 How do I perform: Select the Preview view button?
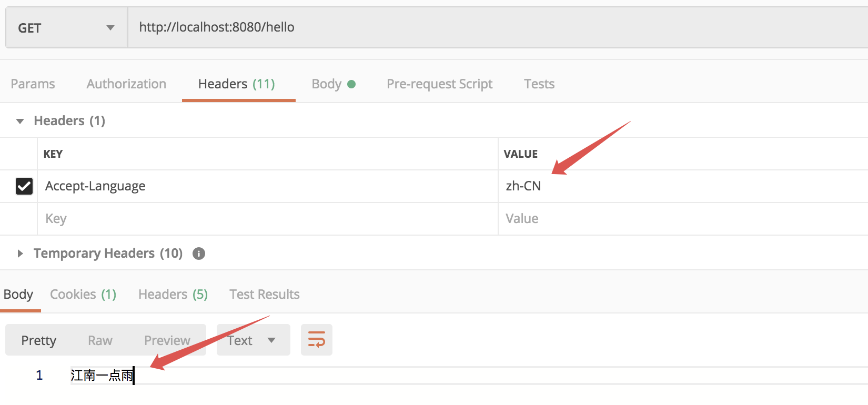click(x=167, y=340)
